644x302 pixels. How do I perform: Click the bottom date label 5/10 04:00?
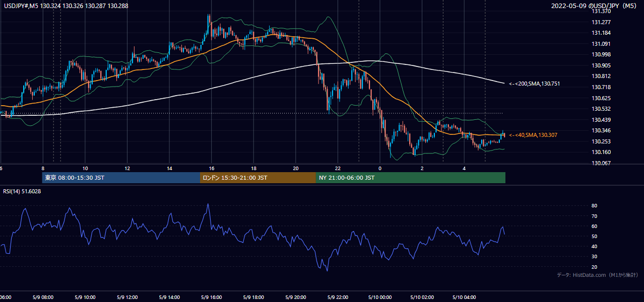click(464, 297)
